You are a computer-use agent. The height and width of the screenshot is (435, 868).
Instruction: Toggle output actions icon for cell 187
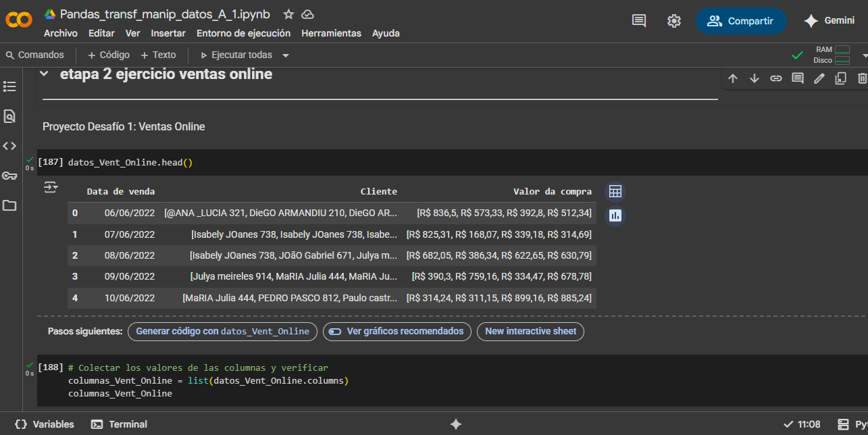(x=51, y=187)
